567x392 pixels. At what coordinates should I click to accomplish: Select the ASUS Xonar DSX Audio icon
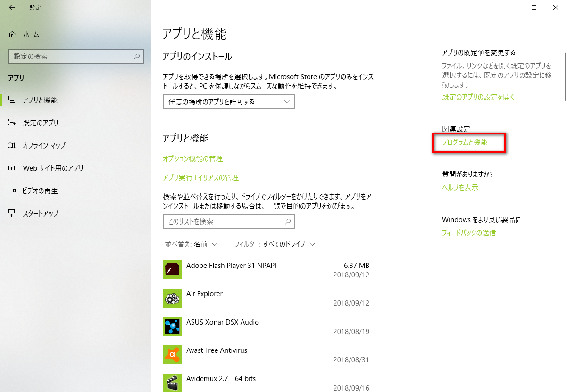[x=172, y=326]
